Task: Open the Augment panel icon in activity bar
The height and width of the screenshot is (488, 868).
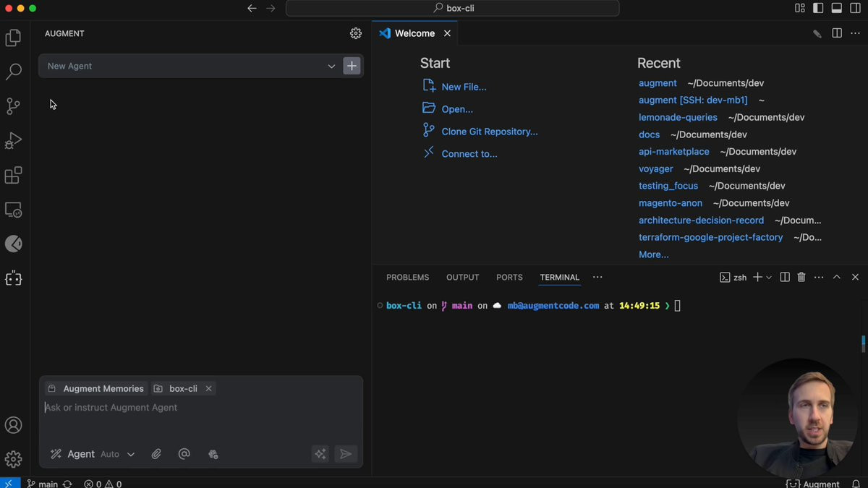Action: click(13, 278)
